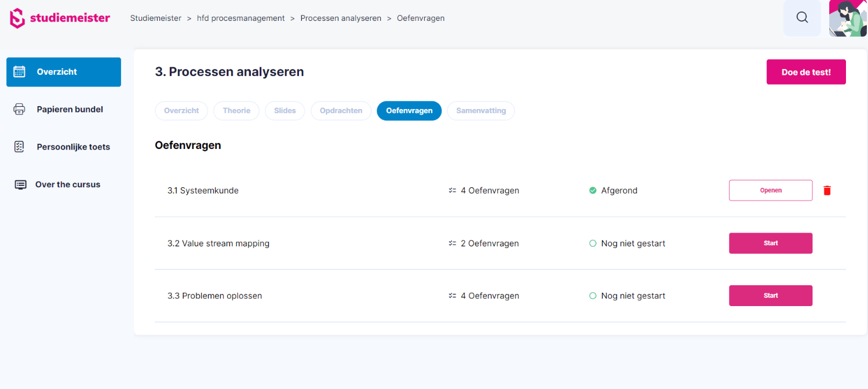
Task: Select the document icon for Persoonlijke toets
Action: (x=19, y=147)
